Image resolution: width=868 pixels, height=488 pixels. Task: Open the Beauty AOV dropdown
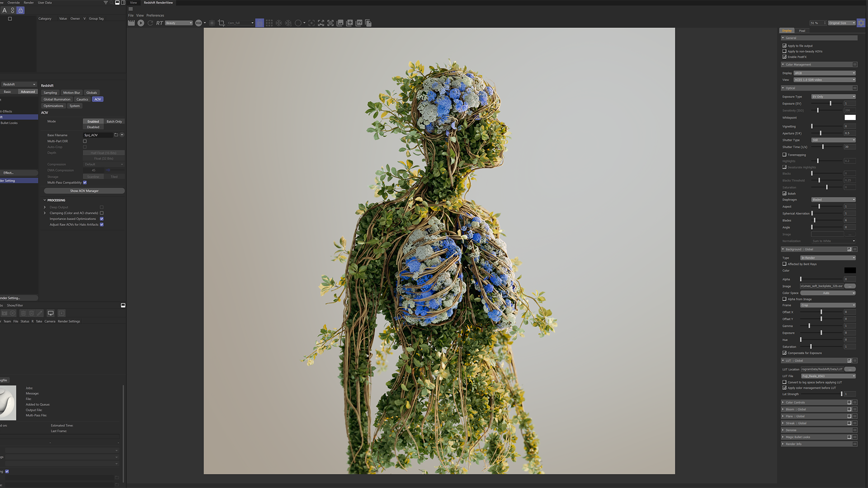pyautogui.click(x=179, y=23)
